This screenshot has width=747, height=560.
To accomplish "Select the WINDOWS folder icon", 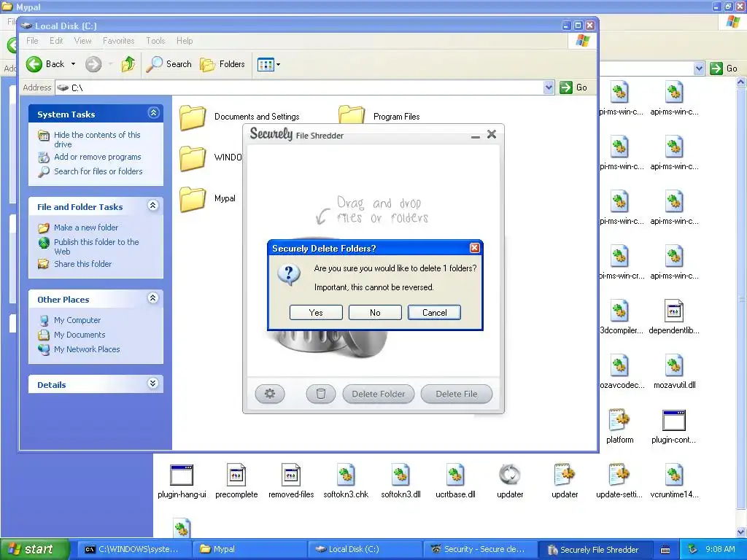I will coord(193,157).
